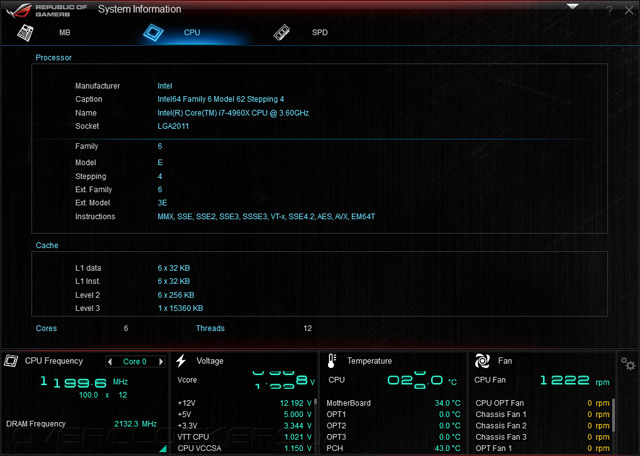Expand the top dropdown triangle in title bar
640x456 pixels.
[573, 7]
